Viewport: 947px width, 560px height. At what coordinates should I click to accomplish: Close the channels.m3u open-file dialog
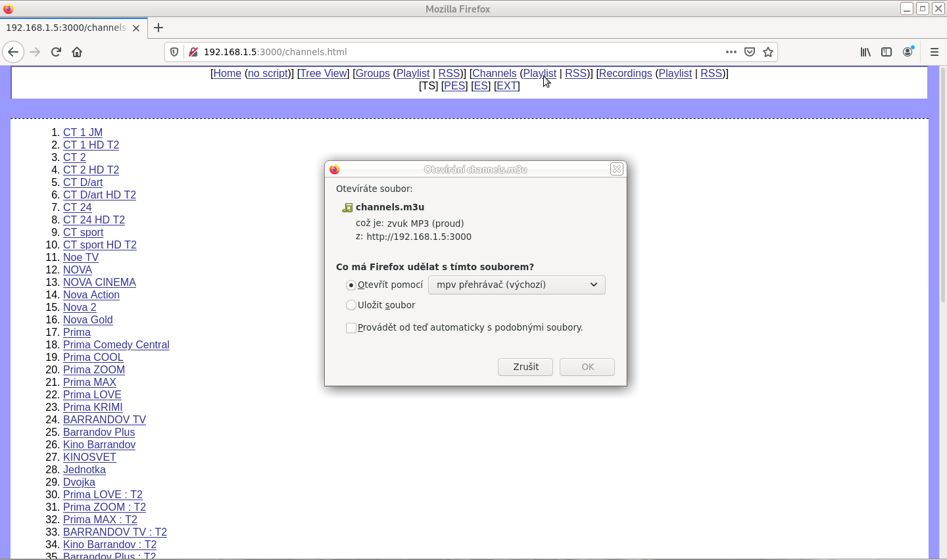pyautogui.click(x=617, y=169)
